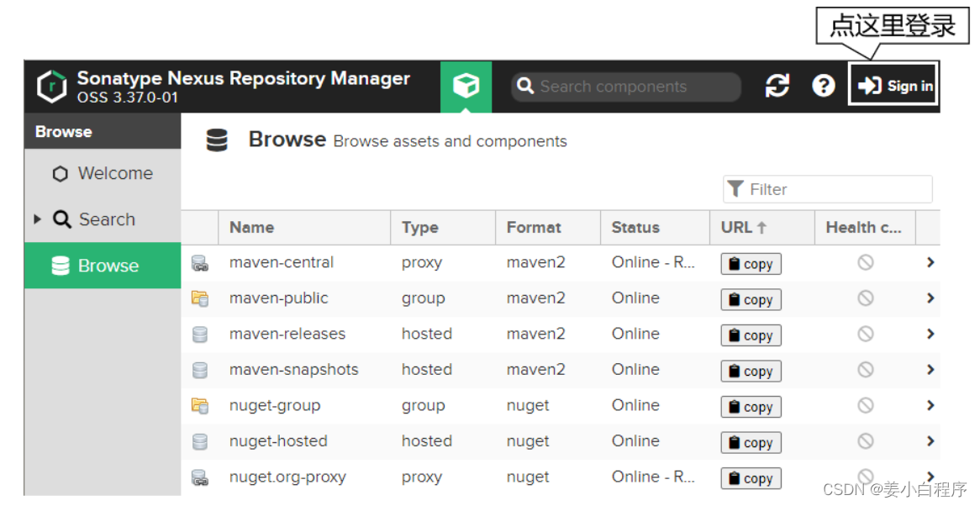This screenshot has width=980, height=506.
Task: Copy URL for maven-releases
Action: pos(751,335)
